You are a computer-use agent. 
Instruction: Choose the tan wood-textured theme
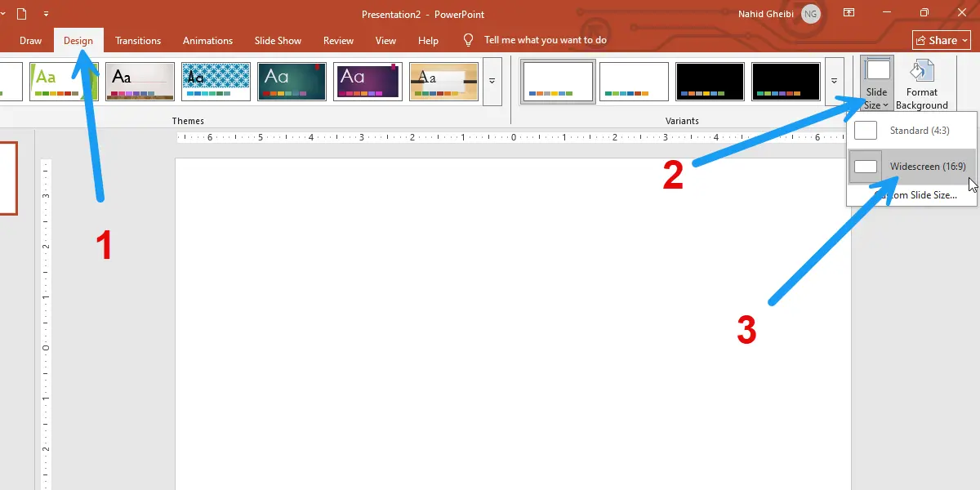pyautogui.click(x=443, y=82)
